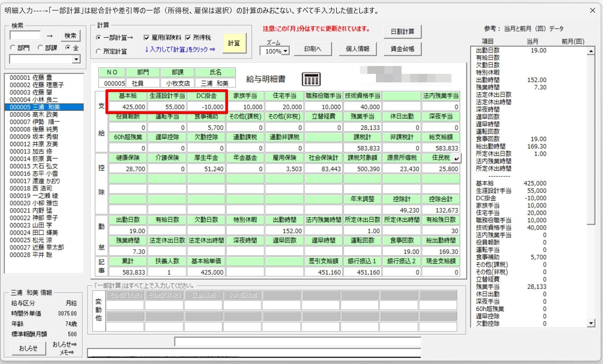Uncheck the 所得税 checkbox
The width and height of the screenshot is (603, 364).
(x=188, y=38)
